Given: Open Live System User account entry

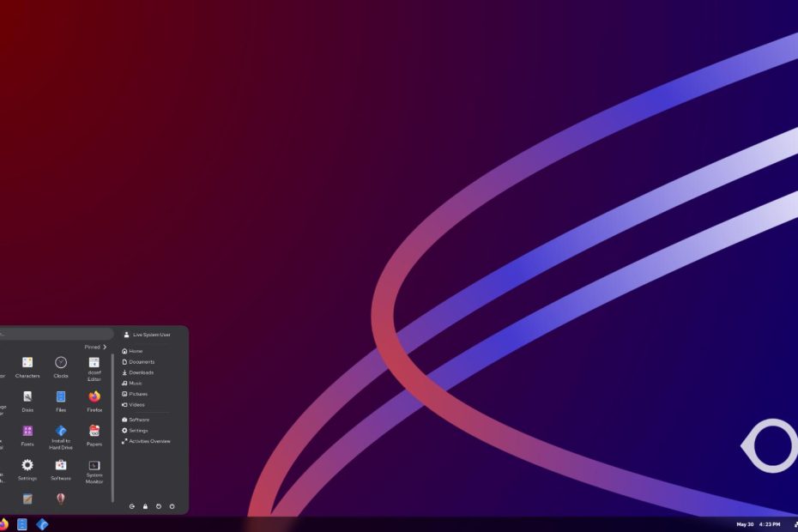Looking at the screenshot, I should (148, 335).
